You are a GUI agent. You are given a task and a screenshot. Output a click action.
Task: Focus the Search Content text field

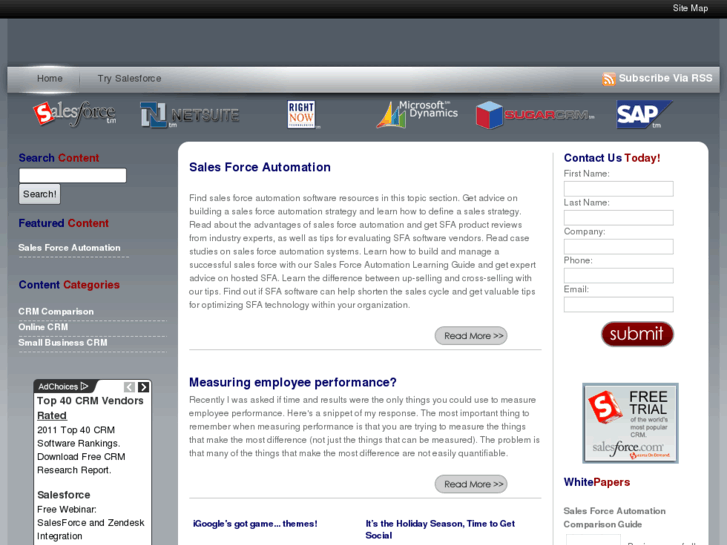(x=72, y=175)
